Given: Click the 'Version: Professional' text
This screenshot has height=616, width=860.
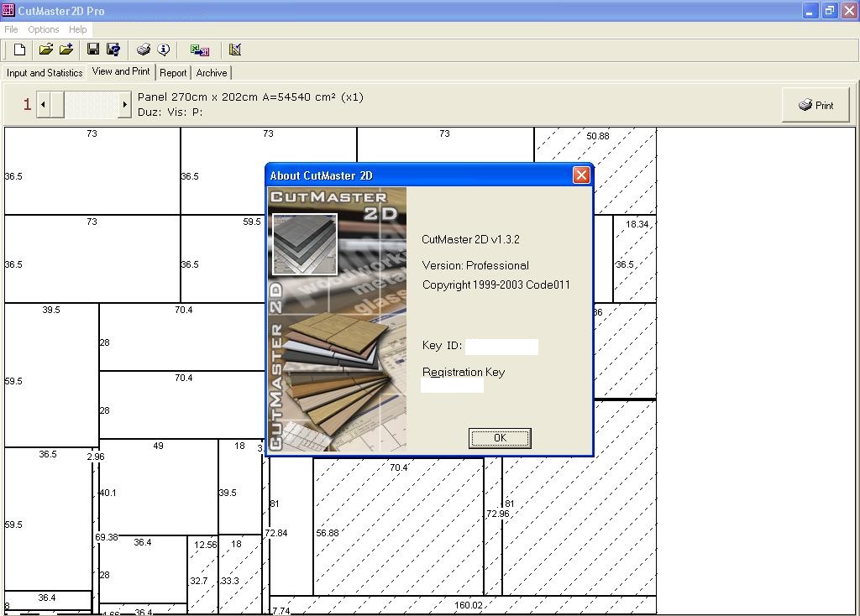Looking at the screenshot, I should click(475, 265).
